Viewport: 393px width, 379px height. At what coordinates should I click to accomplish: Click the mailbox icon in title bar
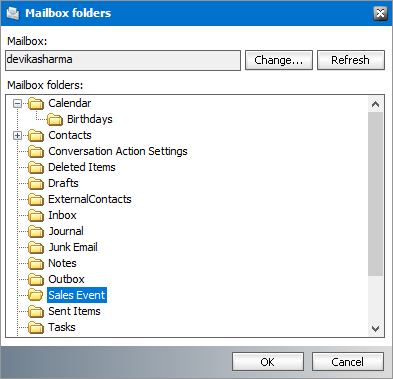pyautogui.click(x=13, y=13)
